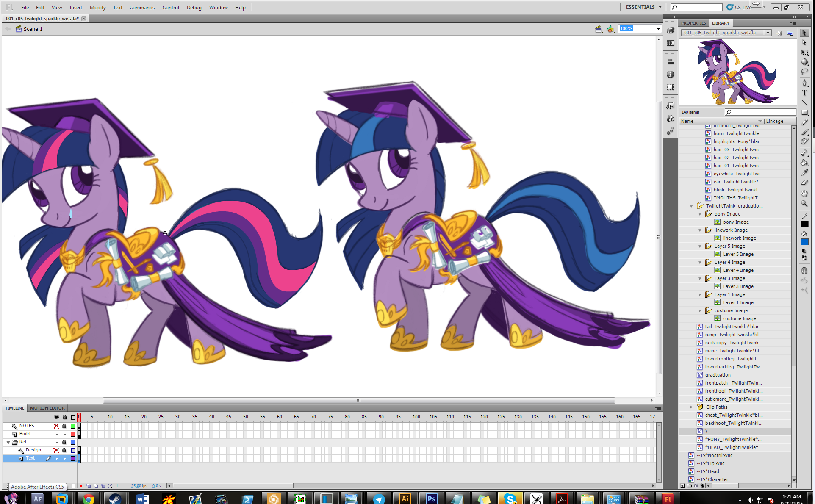
Task: Open the Color panel icon
Action: pyautogui.click(x=671, y=30)
